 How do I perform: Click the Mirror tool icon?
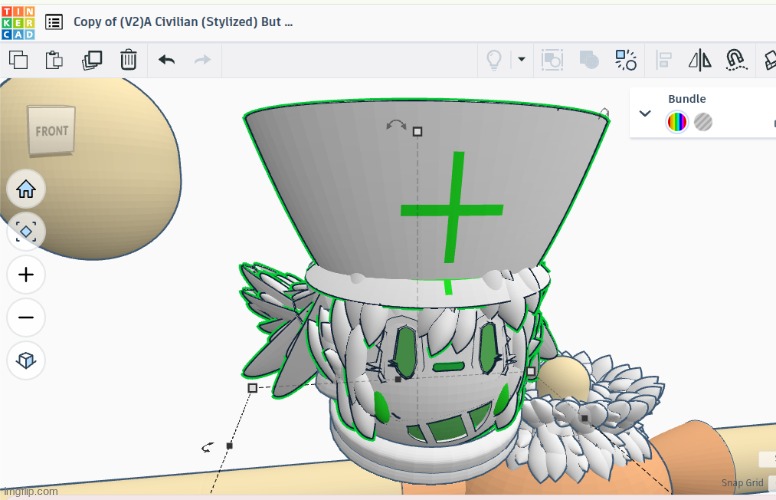tap(700, 60)
